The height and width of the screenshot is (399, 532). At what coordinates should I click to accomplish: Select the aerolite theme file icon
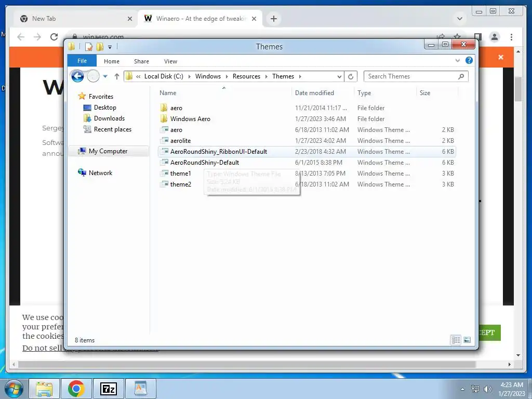[164, 140]
